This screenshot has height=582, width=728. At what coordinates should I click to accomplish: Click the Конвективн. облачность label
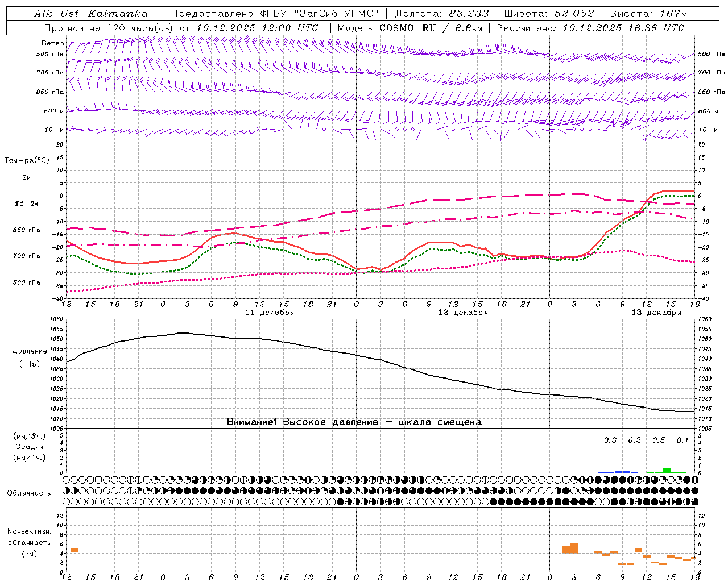click(29, 537)
